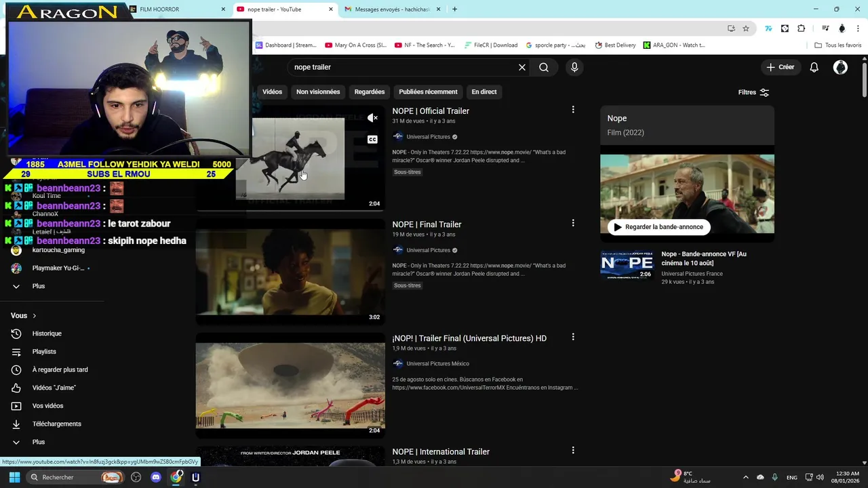Bookmark this page with the star icon
Viewport: 868px width, 488px height.
(x=746, y=28)
